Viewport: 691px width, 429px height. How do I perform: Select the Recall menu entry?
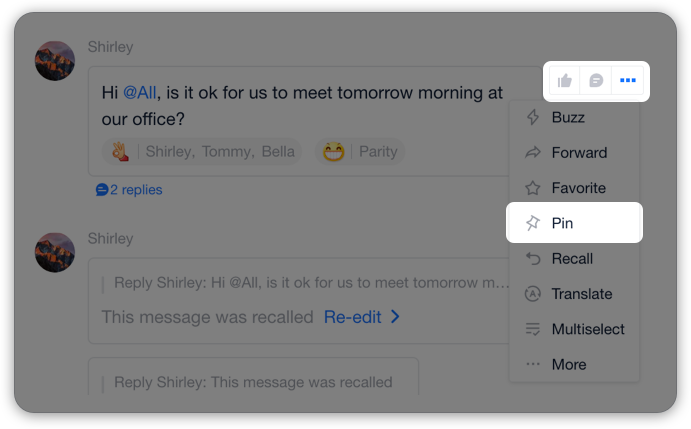click(574, 258)
